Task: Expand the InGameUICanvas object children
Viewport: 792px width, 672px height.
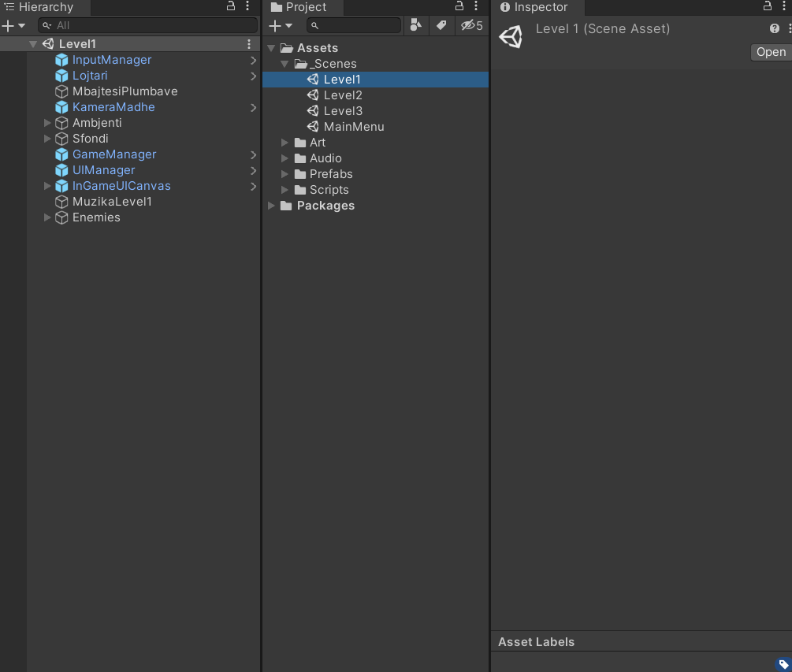Action: pyautogui.click(x=47, y=186)
